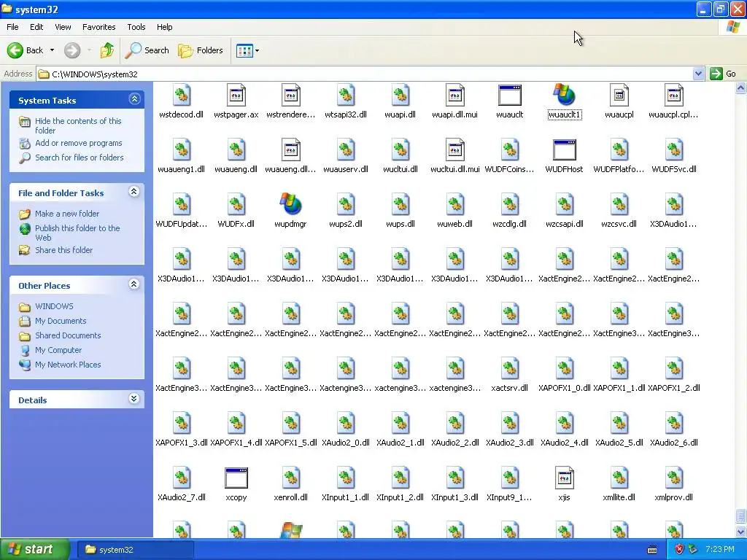The height and width of the screenshot is (560, 747).
Task: Click the Go button
Action: pos(724,74)
